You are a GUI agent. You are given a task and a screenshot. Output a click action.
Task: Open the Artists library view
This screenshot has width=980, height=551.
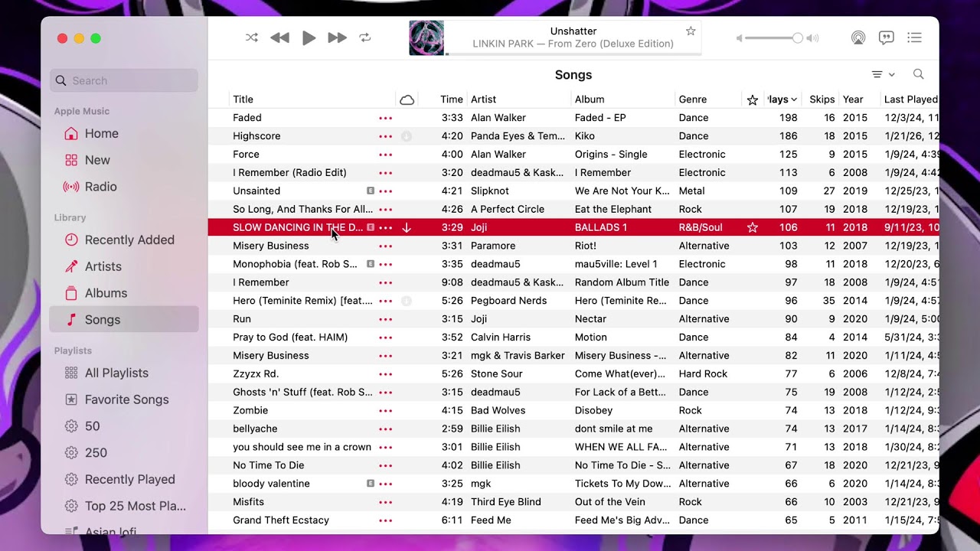click(x=124, y=266)
